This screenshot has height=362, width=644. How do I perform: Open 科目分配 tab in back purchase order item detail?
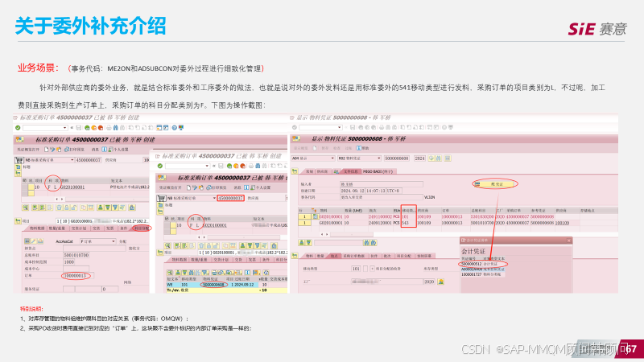tap(142, 228)
